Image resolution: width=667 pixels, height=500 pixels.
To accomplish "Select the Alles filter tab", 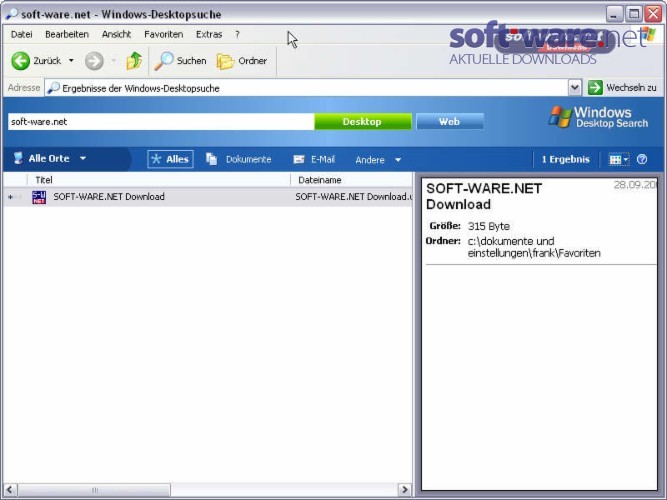I will 170,159.
